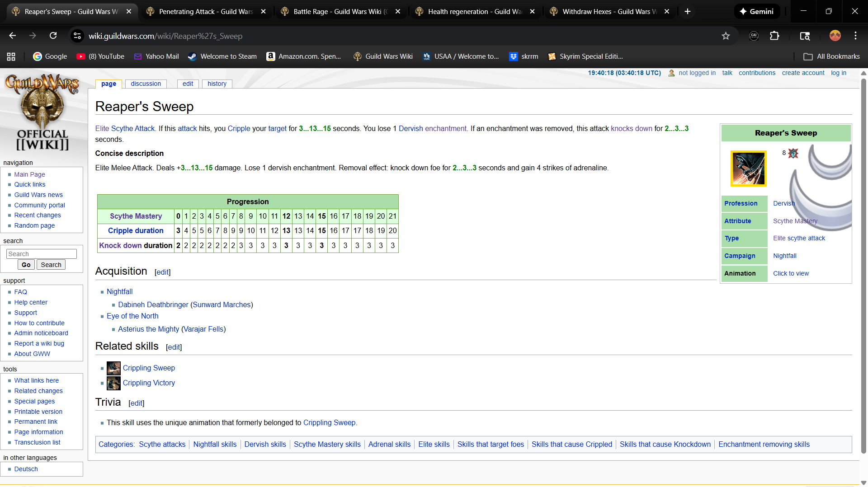Open the Skills that cause Knockdown category
Image resolution: width=868 pixels, height=487 pixels.
pos(665,445)
